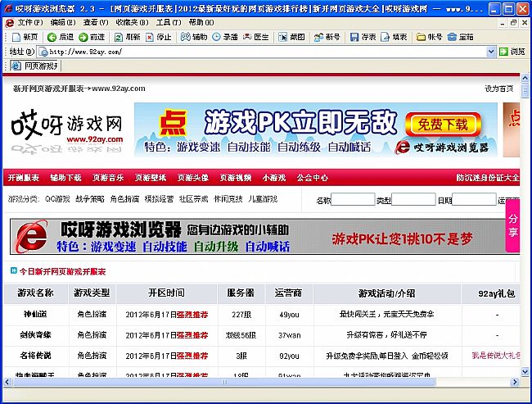
Task: Click the arrow icon beside 今日新开网页游戏开服表
Action: click(x=14, y=270)
